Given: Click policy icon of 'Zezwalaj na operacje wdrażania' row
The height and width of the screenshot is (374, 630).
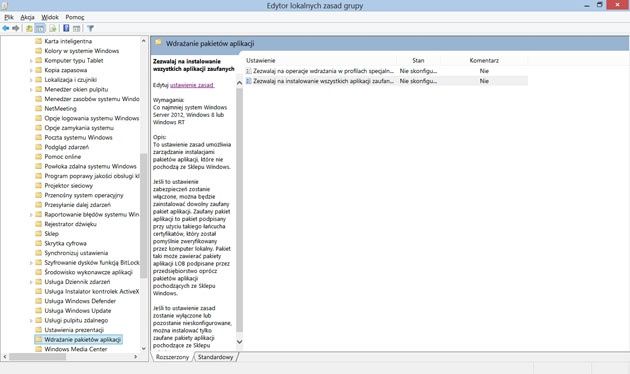Looking at the screenshot, I should coord(249,71).
